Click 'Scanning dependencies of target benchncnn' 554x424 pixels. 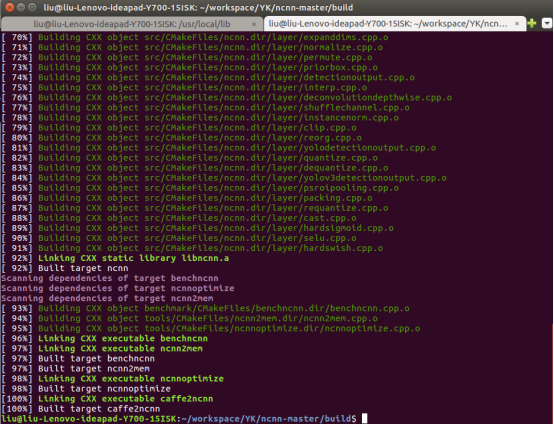tap(110, 278)
